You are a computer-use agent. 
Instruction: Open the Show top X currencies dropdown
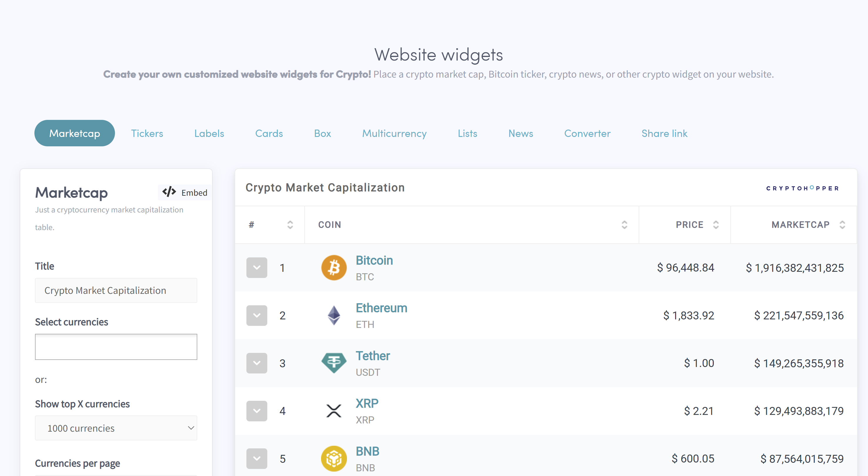click(116, 428)
